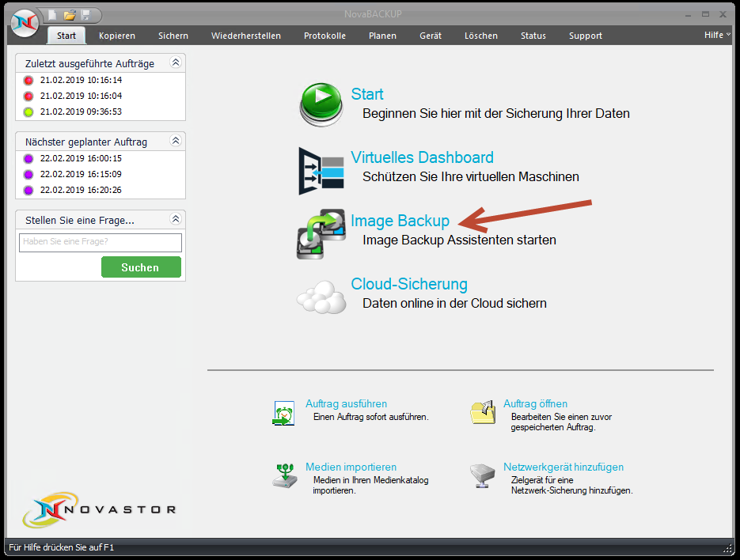This screenshot has height=560, width=740.
Task: Click the Start heading link
Action: (367, 94)
